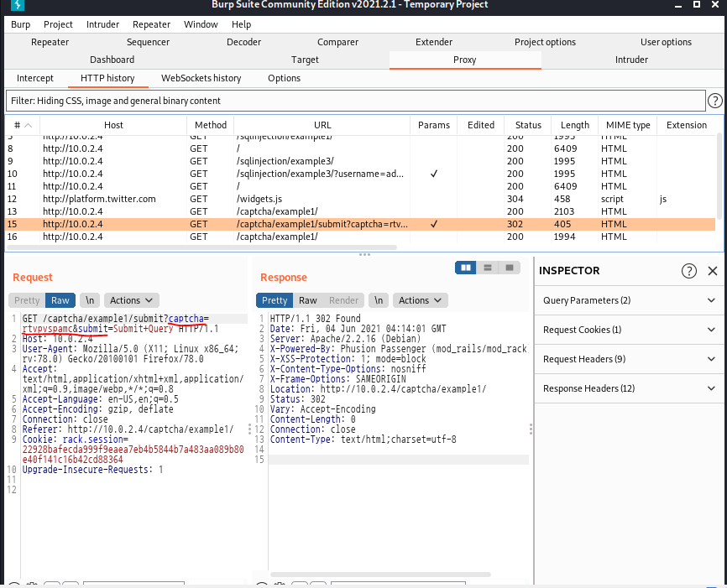727x588 pixels.
Task: Sort history by Method column
Action: (x=211, y=125)
